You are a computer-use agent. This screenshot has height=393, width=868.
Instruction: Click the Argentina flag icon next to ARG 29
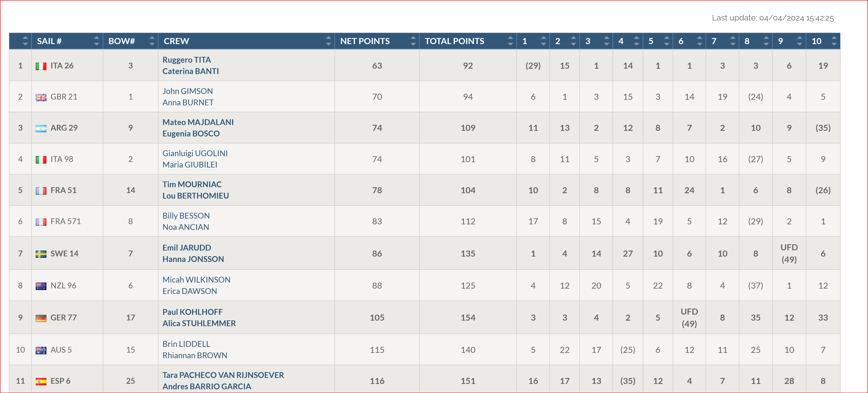click(x=41, y=129)
